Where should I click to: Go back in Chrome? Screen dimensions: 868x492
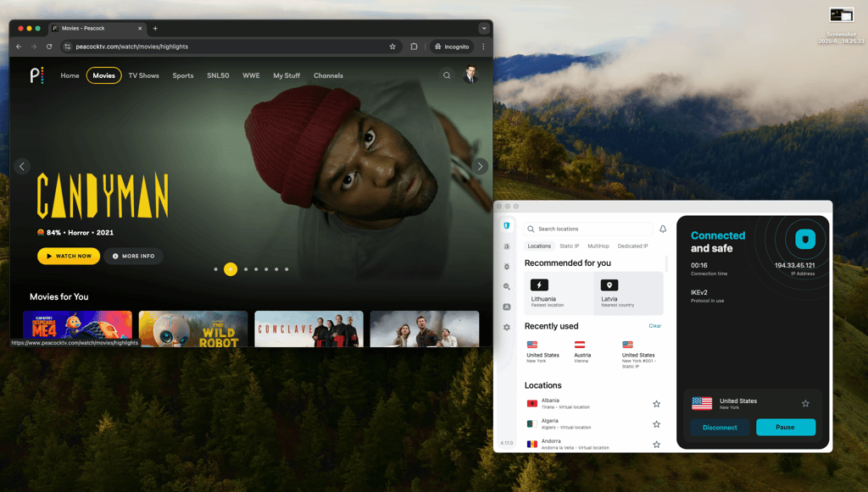click(19, 47)
